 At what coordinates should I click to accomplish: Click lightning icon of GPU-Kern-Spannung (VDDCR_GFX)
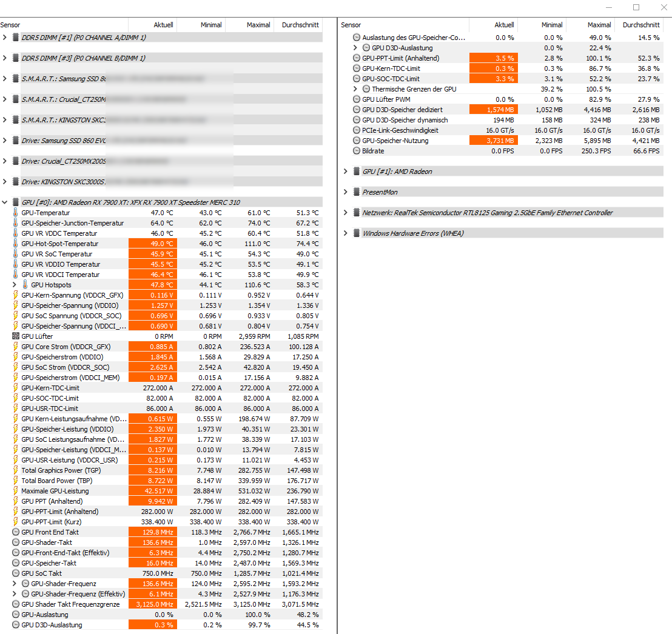pyautogui.click(x=15, y=295)
